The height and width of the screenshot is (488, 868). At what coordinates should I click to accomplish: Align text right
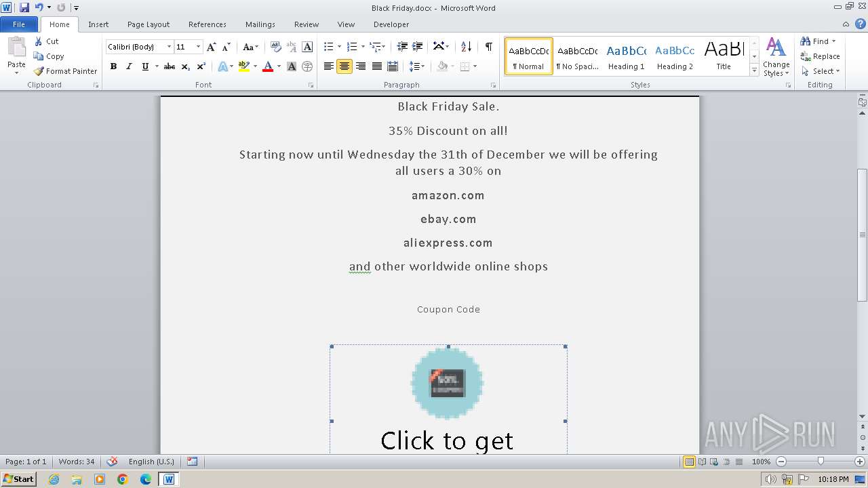pos(361,66)
